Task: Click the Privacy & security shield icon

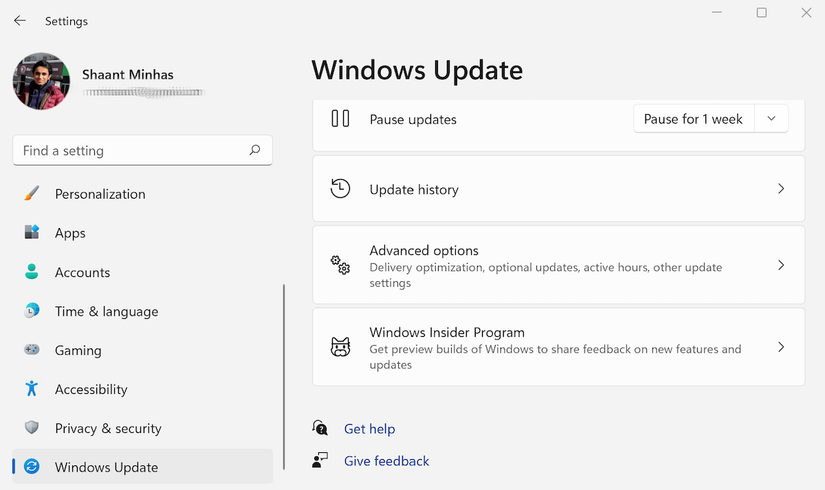Action: click(32, 427)
